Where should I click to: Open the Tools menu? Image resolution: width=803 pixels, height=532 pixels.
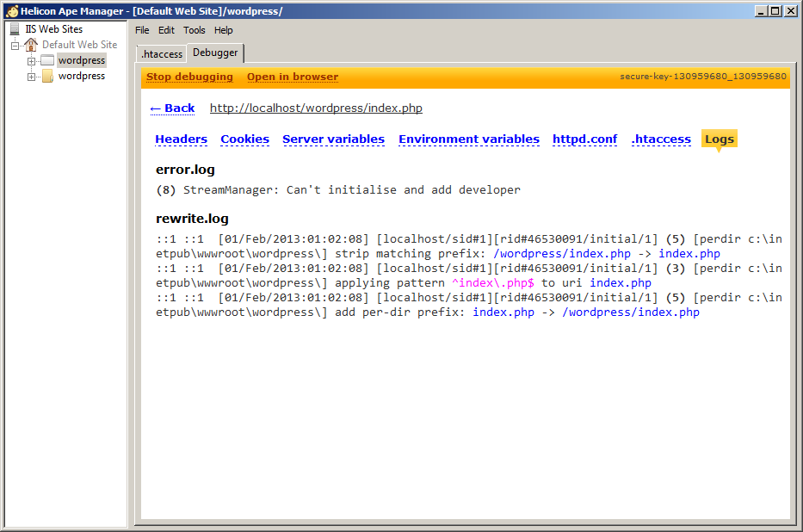click(195, 30)
